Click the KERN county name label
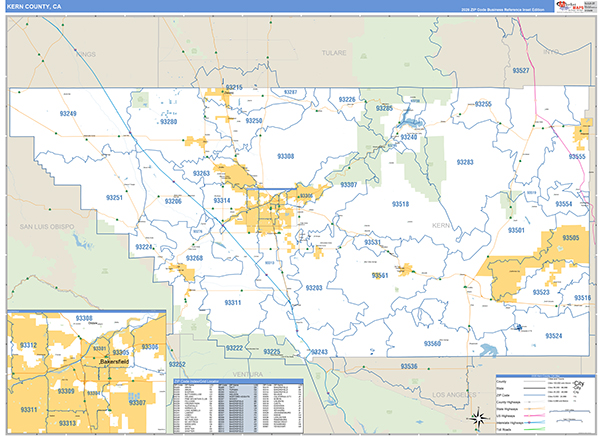 [441, 225]
